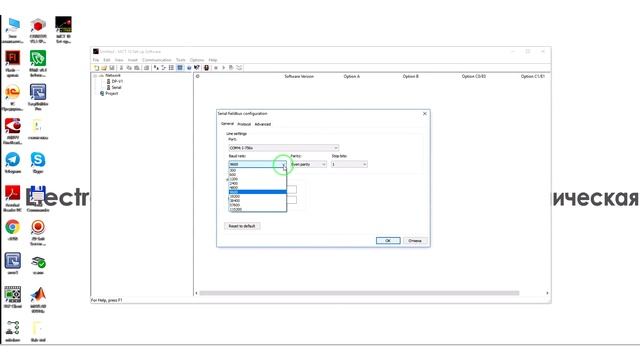Viewport: 640px width, 360px height.
Task: Open the MATLAB desktop icon
Action: pos(38,300)
